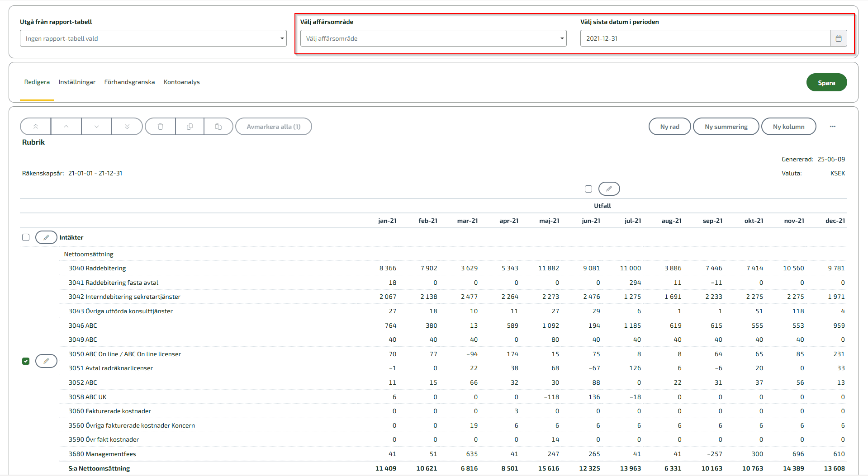
Task: Click the Genererad date 25-06-09
Action: [831, 159]
